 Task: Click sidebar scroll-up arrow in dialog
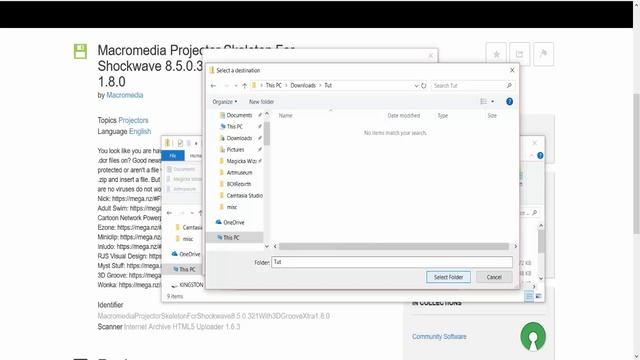(x=267, y=114)
